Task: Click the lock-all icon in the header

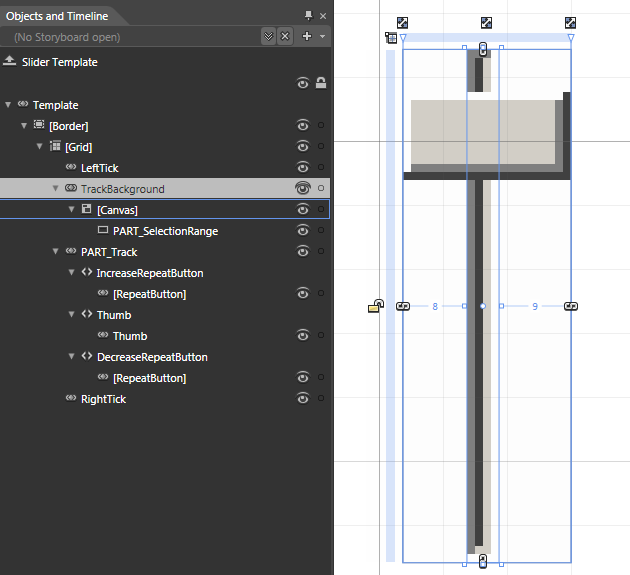Action: [x=321, y=83]
